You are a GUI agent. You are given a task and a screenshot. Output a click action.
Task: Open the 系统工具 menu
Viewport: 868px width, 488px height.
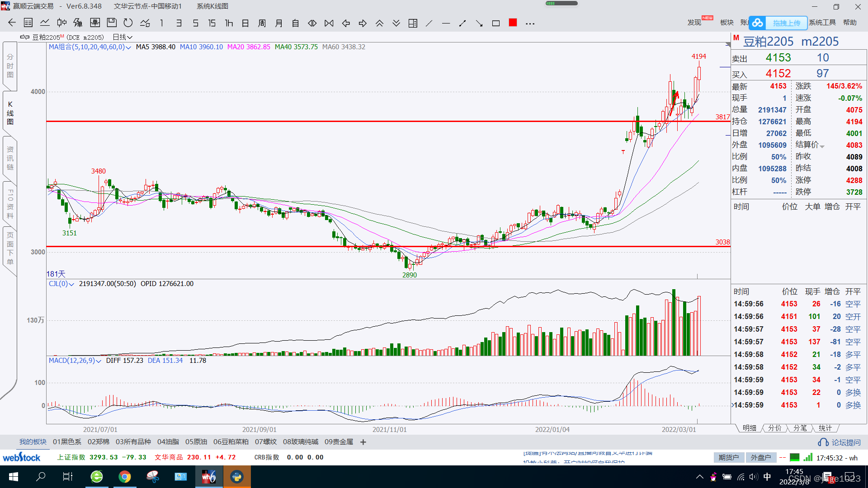[x=822, y=23]
